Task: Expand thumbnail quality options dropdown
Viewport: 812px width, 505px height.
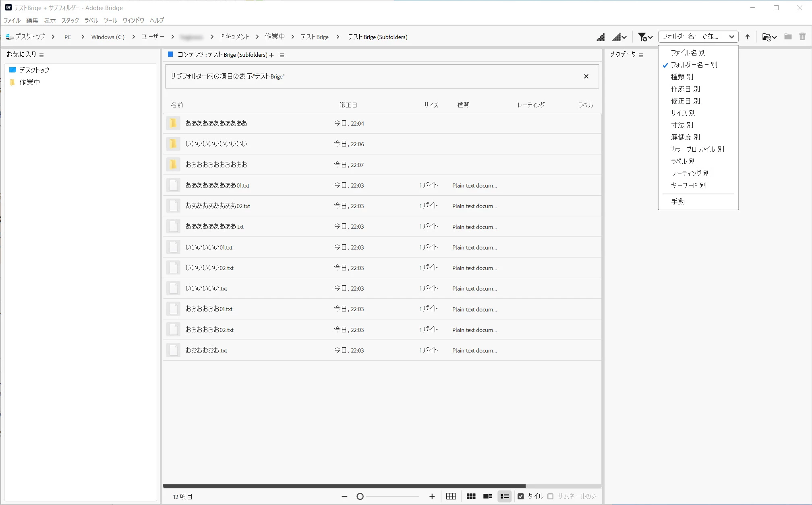Action: click(x=619, y=37)
